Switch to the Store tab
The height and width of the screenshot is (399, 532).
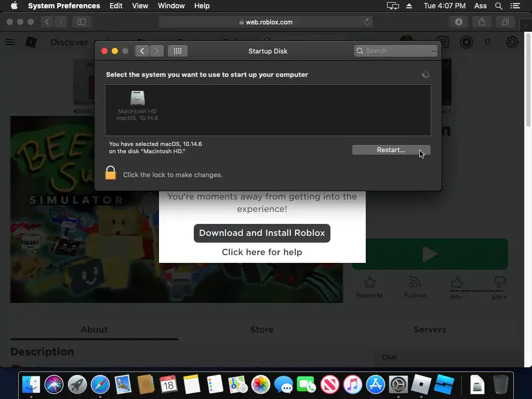tap(262, 329)
